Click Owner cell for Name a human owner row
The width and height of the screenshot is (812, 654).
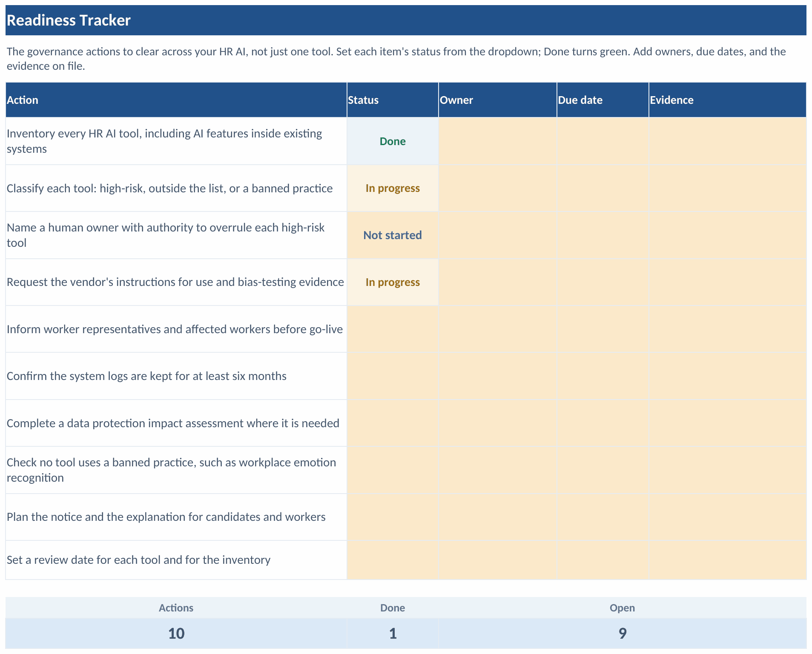coord(498,235)
